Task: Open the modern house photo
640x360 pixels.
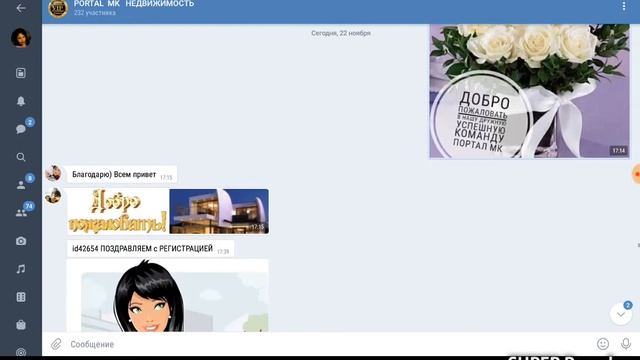Action: coord(219,211)
